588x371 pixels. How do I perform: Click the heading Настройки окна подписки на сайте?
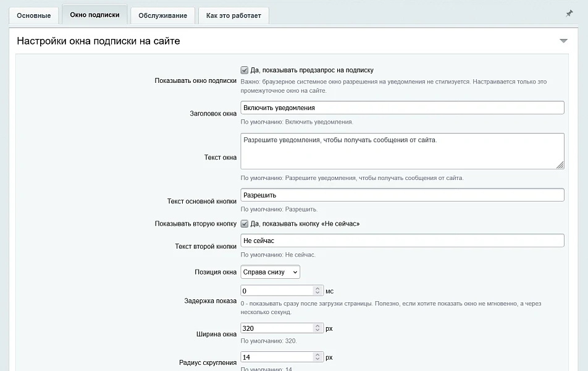point(98,41)
